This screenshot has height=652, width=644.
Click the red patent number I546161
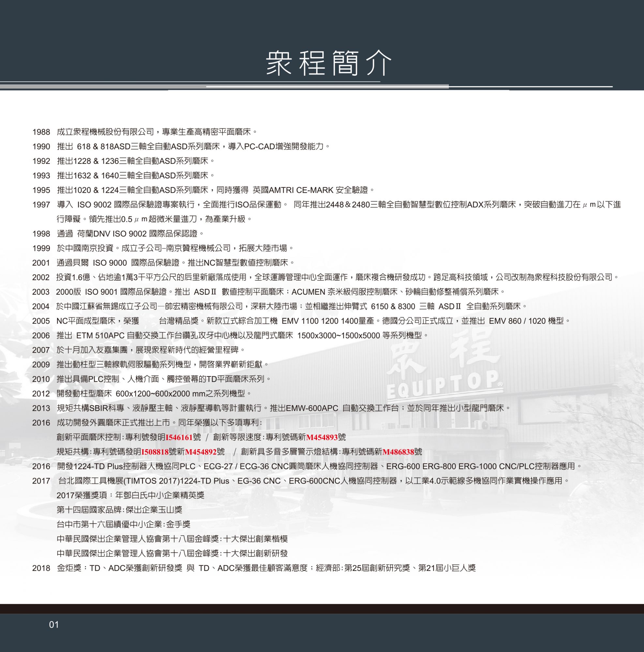pyautogui.click(x=179, y=437)
